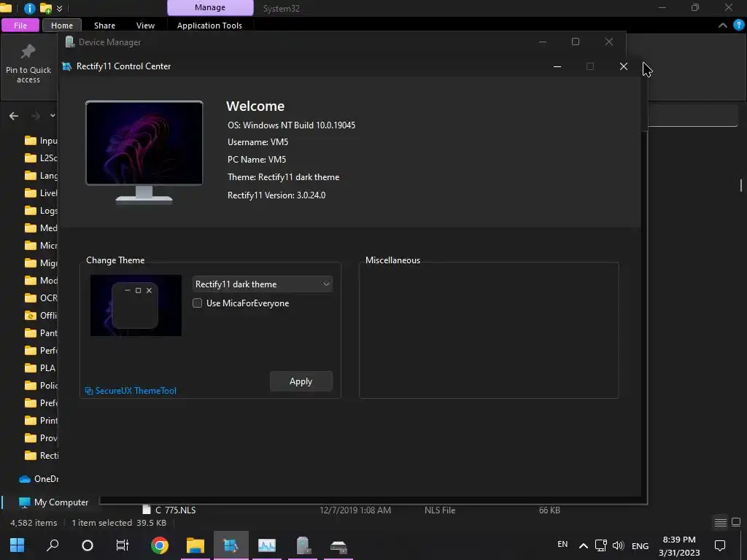Open Explorer Help question mark icon
Image resolution: width=747 pixels, height=560 pixels.
click(739, 26)
